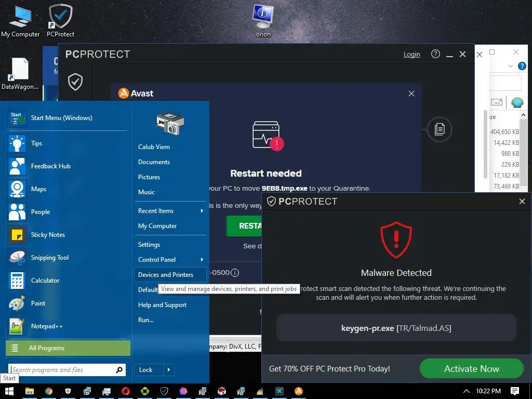
Task: Click All Programs button
Action: 68,348
